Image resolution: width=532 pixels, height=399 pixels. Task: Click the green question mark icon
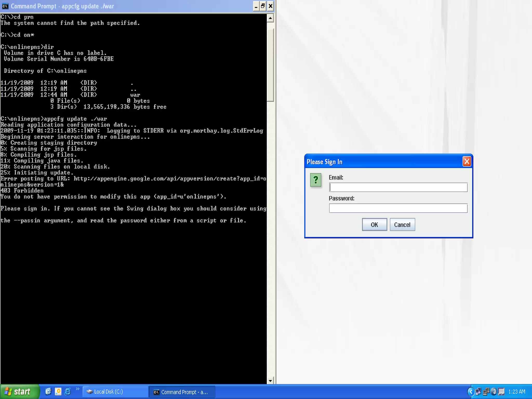pos(316,180)
